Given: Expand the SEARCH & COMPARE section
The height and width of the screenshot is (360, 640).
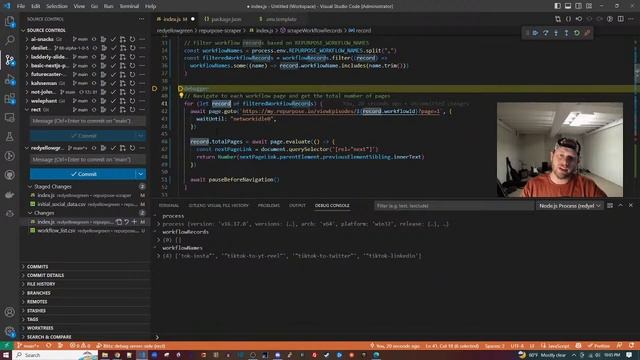Looking at the screenshot, I should [49, 337].
